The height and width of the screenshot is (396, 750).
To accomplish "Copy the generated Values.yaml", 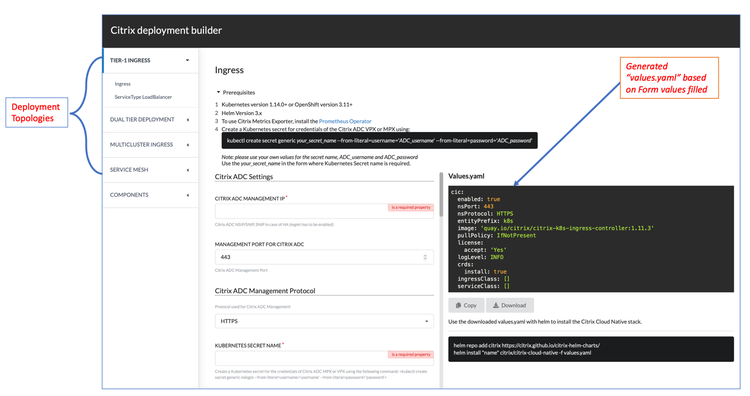I will tap(466, 305).
